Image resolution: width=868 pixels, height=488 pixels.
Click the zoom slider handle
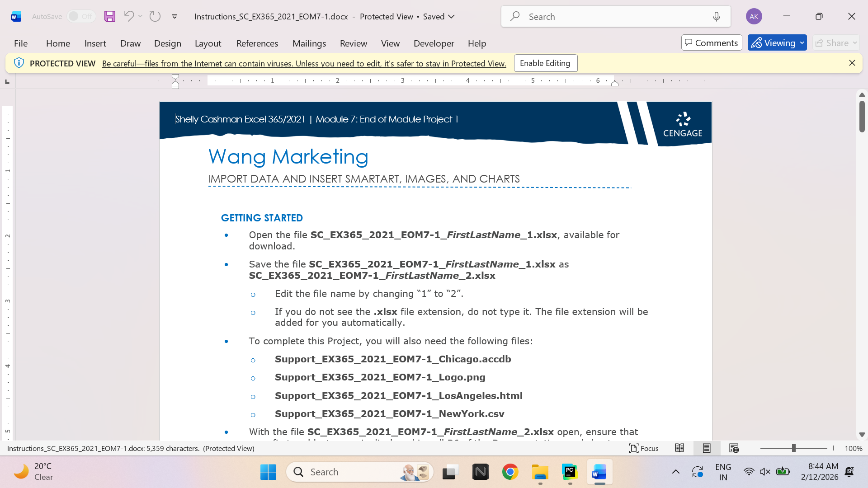click(793, 448)
